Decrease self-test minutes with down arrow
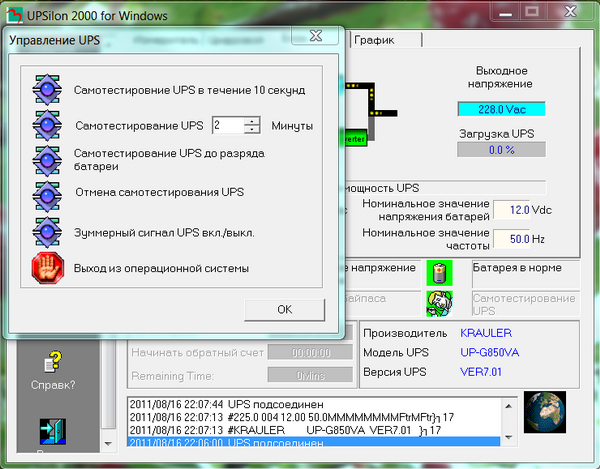 click(252, 130)
